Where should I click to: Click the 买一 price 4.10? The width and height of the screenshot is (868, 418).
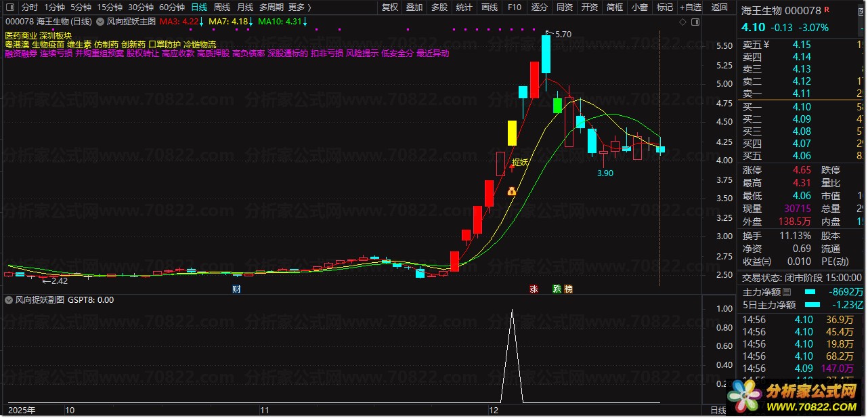[x=801, y=107]
